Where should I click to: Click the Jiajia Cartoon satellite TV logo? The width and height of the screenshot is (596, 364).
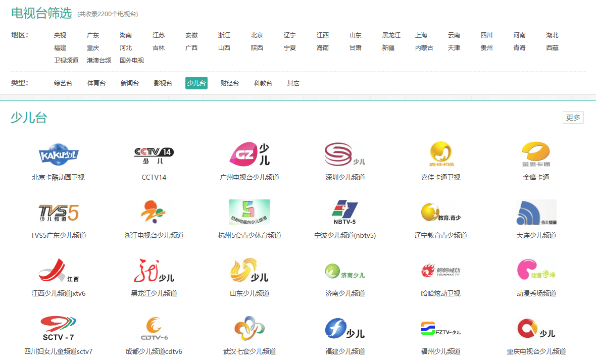point(441,154)
